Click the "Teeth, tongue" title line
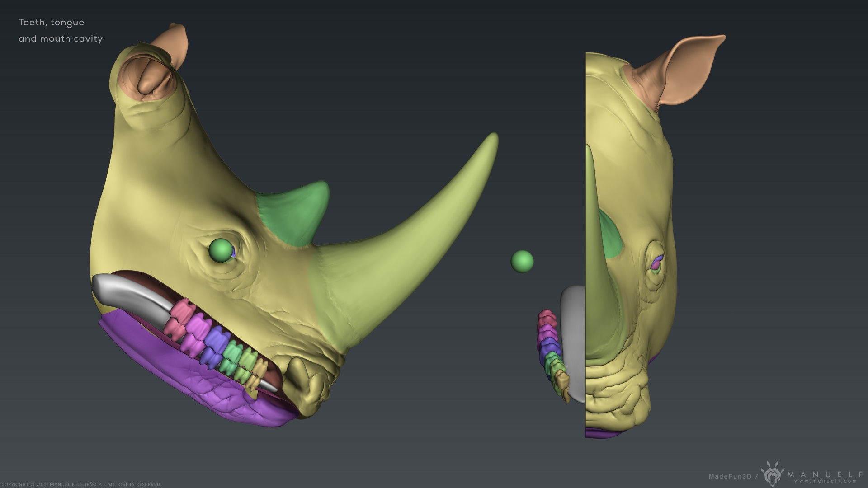 pos(51,23)
